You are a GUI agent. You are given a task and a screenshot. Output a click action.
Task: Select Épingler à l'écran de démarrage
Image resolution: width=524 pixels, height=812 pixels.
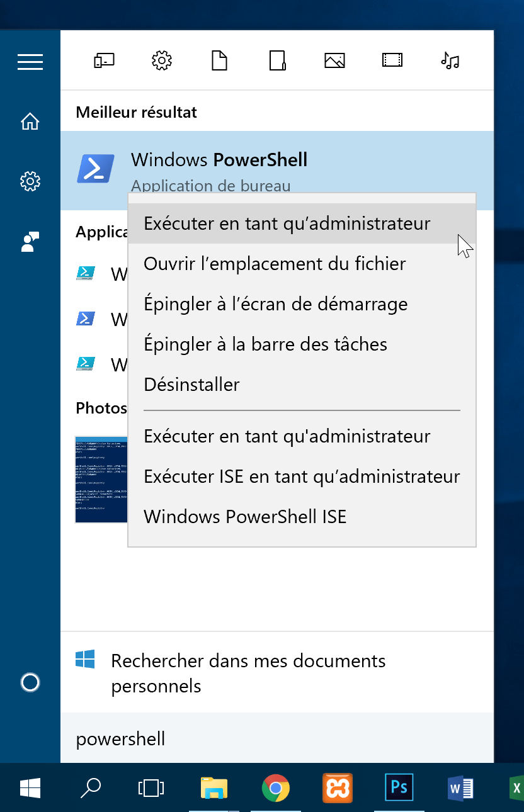(302, 304)
